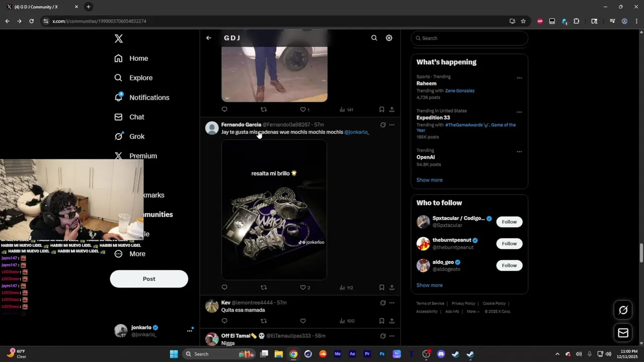Screen dimensions: 644x362
Task: View analytics showing 112 views
Action: click(346, 288)
